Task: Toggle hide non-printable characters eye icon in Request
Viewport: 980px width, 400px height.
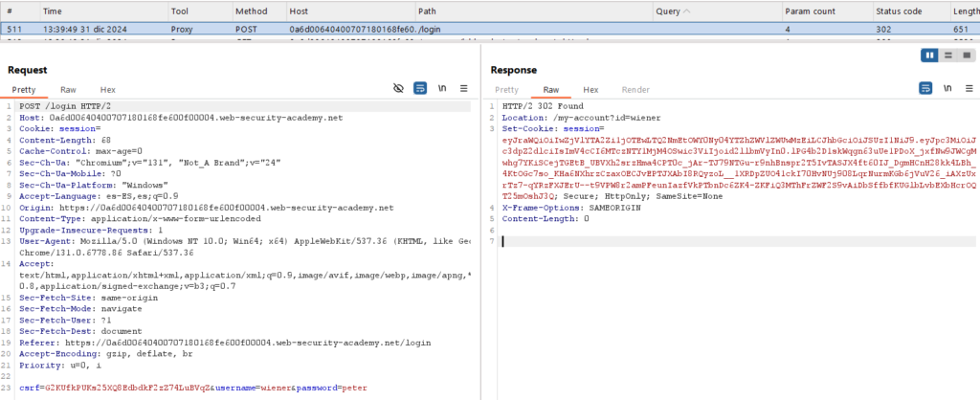Action: (x=398, y=89)
